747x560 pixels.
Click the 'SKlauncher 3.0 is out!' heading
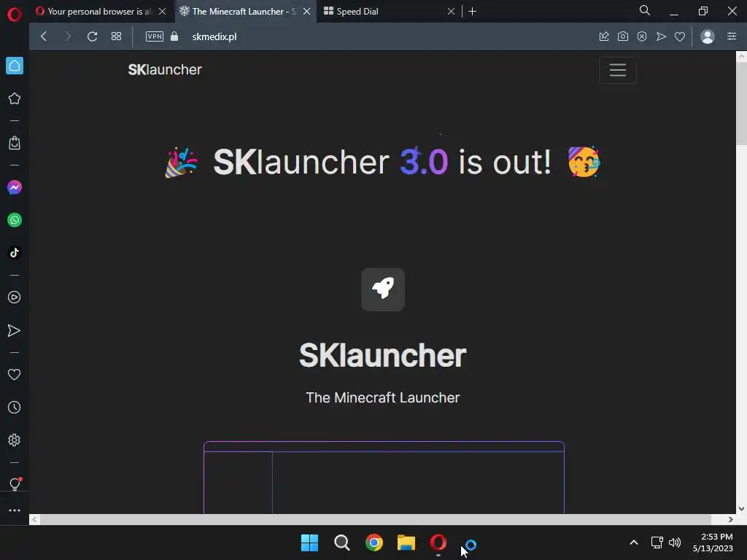coord(382,162)
